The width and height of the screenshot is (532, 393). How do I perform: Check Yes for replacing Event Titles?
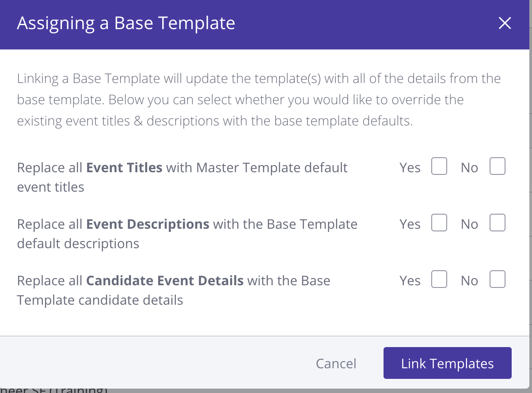(439, 167)
